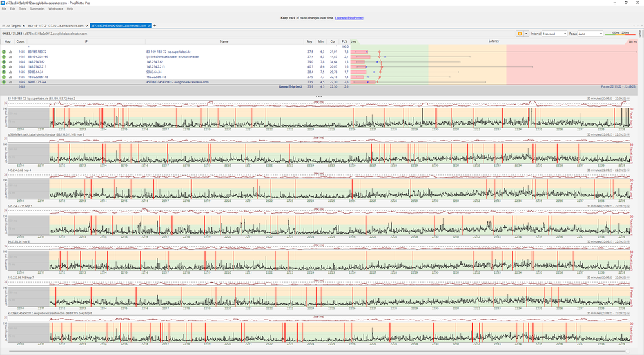The width and height of the screenshot is (644, 355).
Task: Select hop name ip5886c9a9.static.kabel-deutschland.de
Action: 173,57
